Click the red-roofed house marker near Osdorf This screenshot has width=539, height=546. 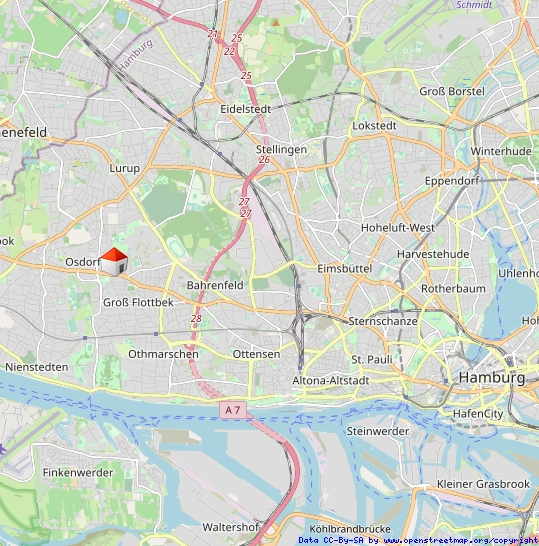[x=114, y=262]
